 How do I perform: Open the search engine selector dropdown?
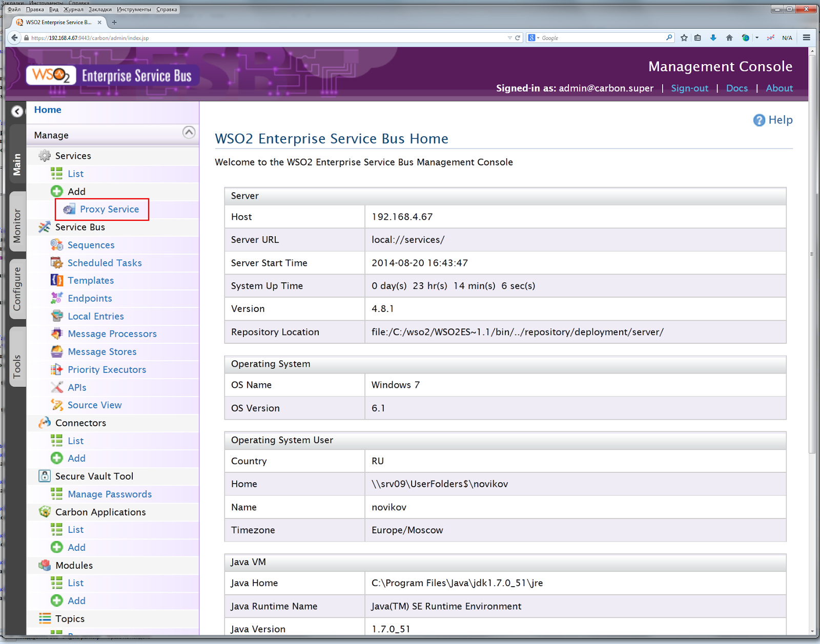[534, 37]
